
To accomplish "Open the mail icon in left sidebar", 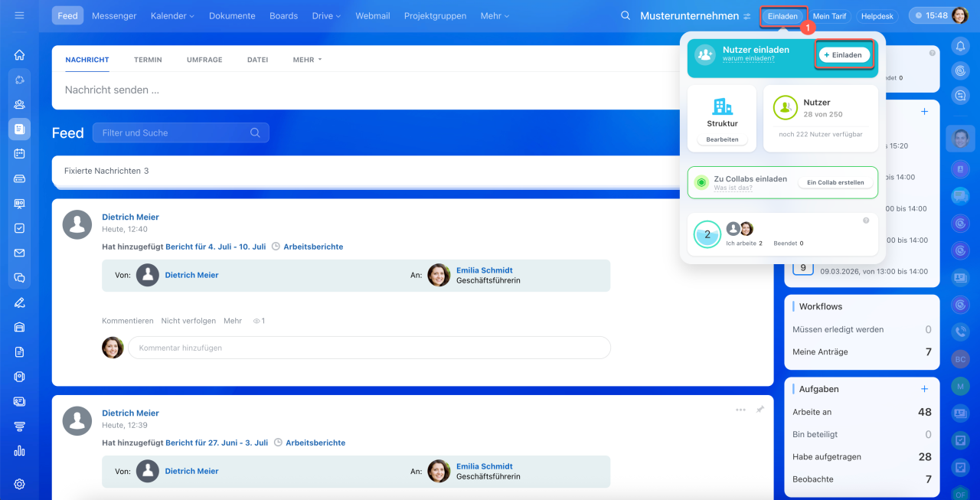I will (19, 253).
